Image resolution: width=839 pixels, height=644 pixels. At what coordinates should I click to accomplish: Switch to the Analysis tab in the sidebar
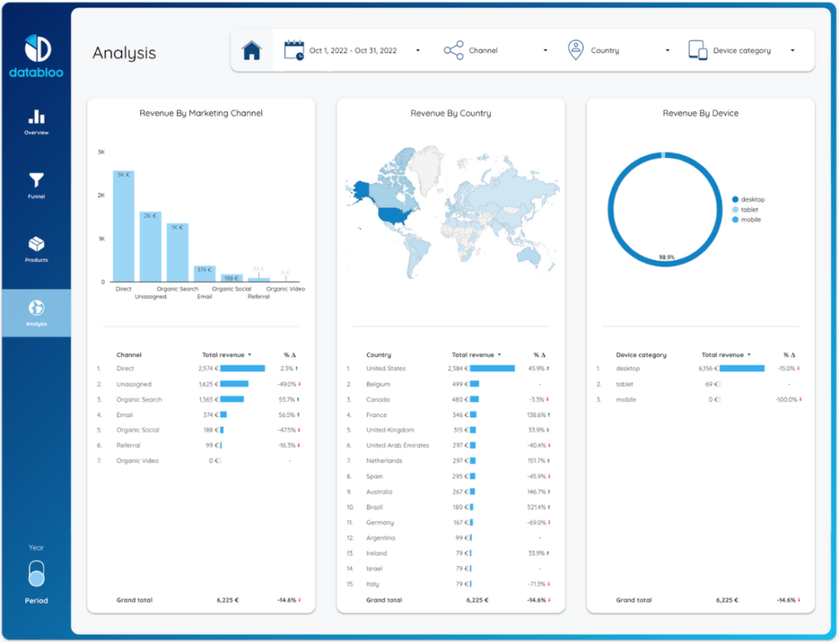(35, 312)
